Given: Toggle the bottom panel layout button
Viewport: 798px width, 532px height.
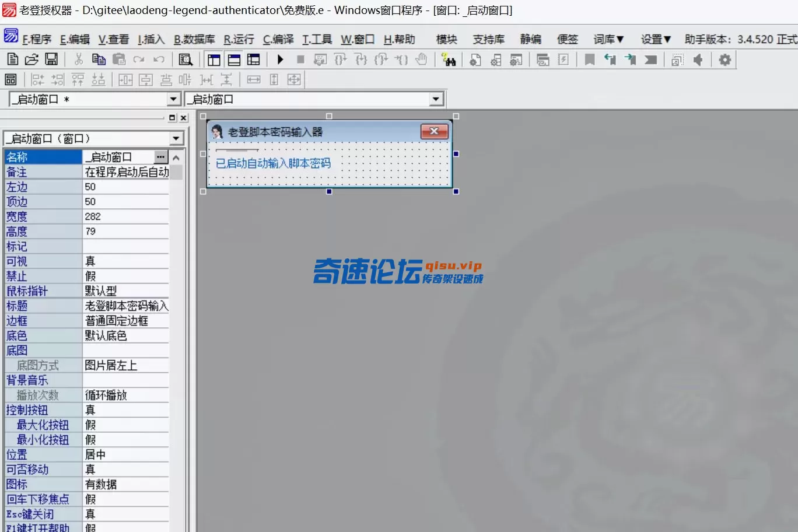Looking at the screenshot, I should coord(234,60).
